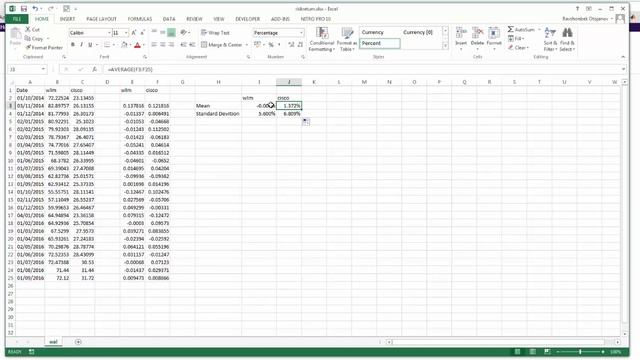
Task: Click Merge & Center
Action: tap(222, 44)
